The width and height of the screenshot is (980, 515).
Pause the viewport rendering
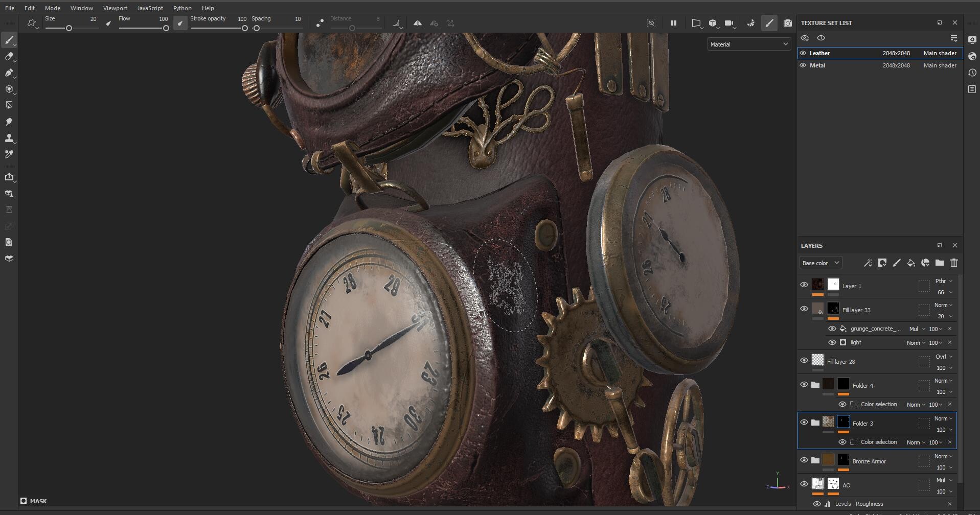673,23
